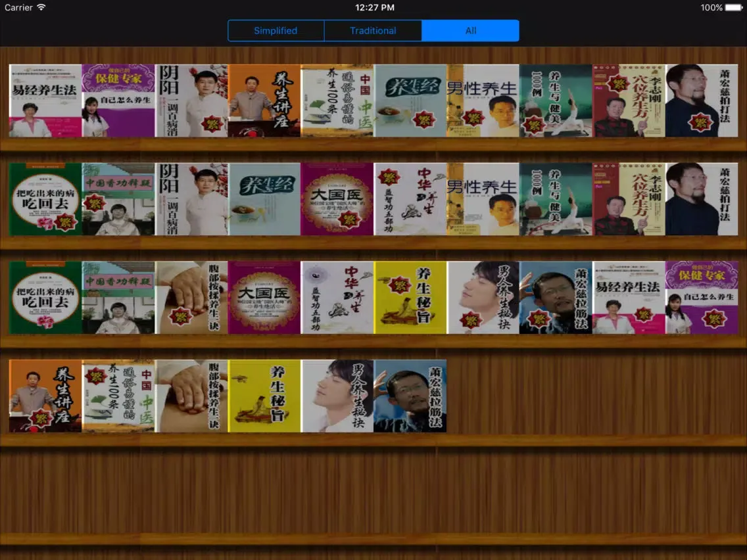Tap the battery icon in the status bar
The image size is (747, 560).
(x=734, y=8)
